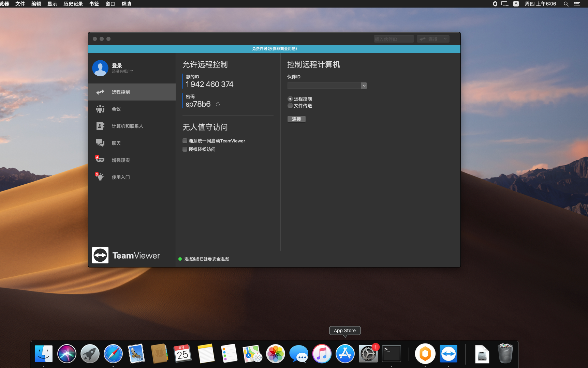Click the 免费许可证 license banner
Viewport: 588px width, 368px height.
point(274,49)
